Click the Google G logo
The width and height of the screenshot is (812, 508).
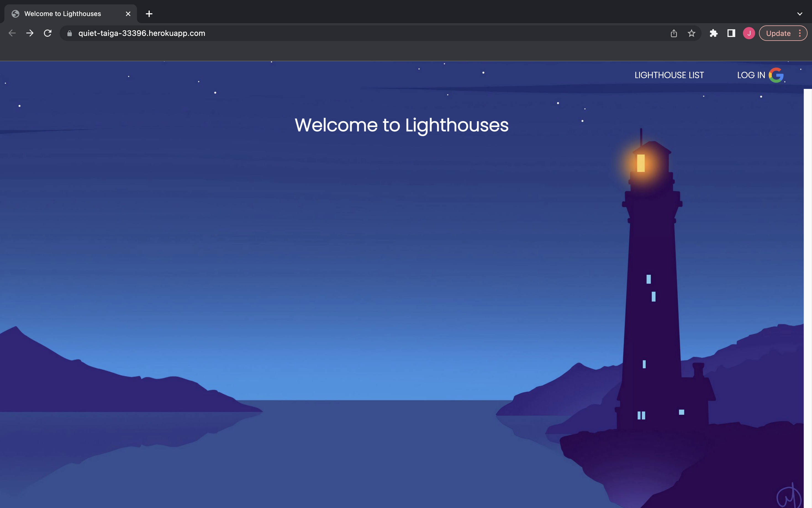click(x=776, y=75)
